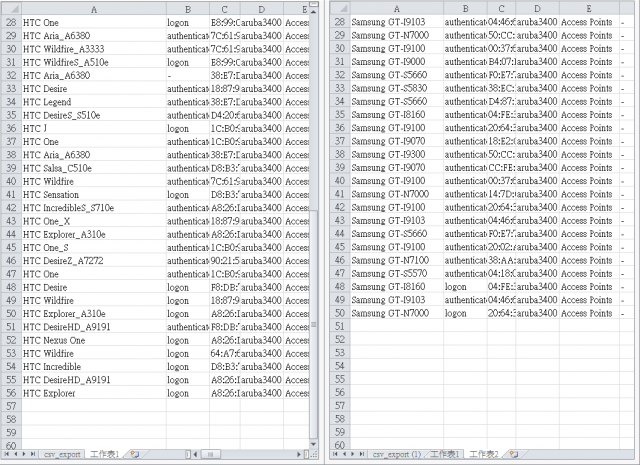Image resolution: width=640 pixels, height=465 pixels.
Task: Select cell HTC One_S
Action: (94, 247)
